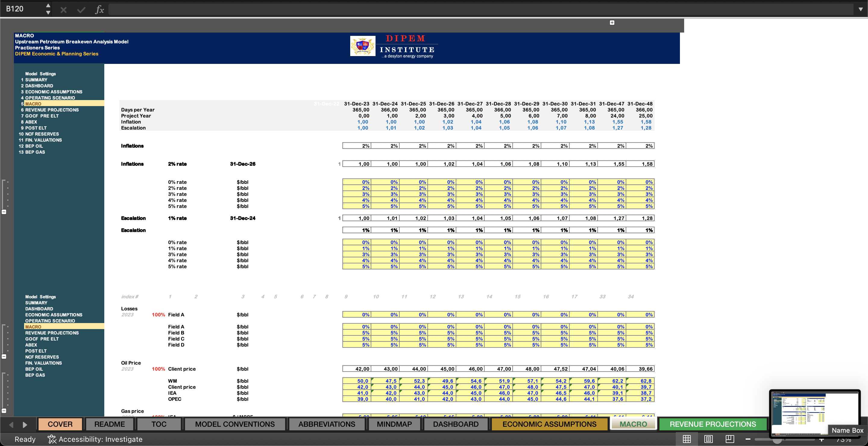Open the TOC sheet tab
868x446 pixels.
(159, 424)
